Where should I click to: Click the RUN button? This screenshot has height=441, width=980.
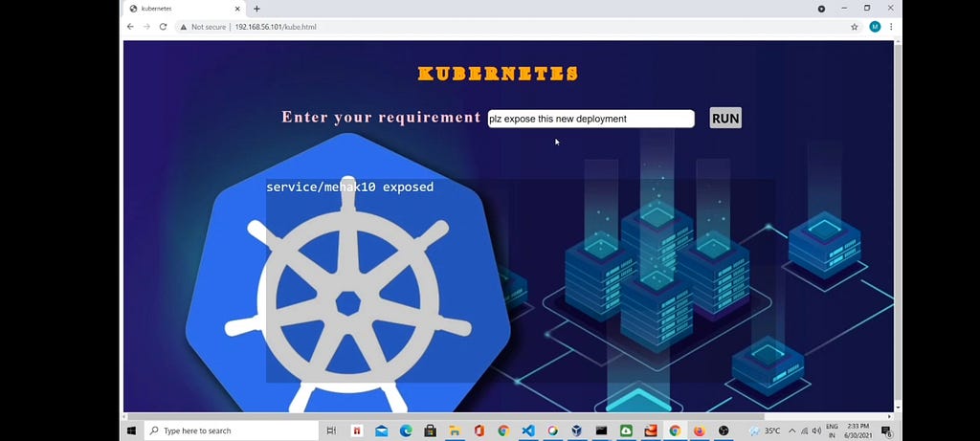(725, 118)
